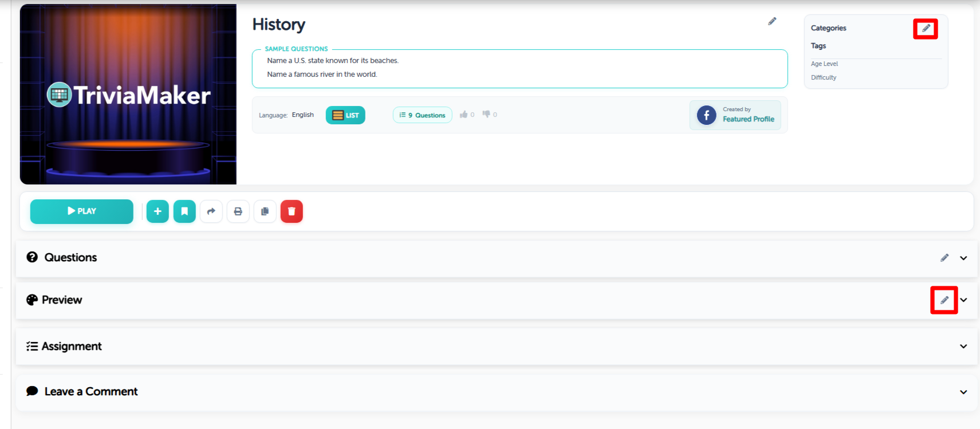Click the TriviaMaker game thumbnail

click(128, 95)
